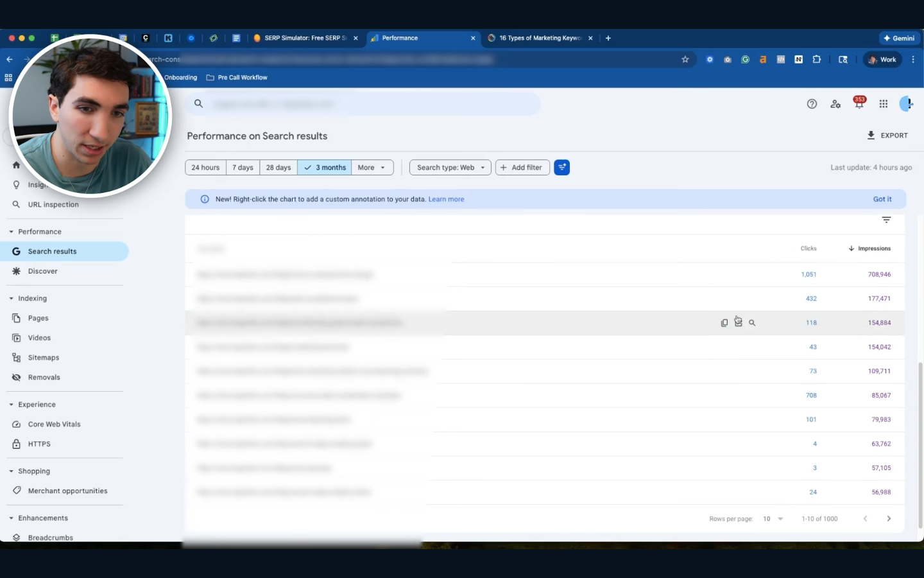Screen dimensions: 924x578
Task: Follow the Learn more link
Action: pos(446,199)
